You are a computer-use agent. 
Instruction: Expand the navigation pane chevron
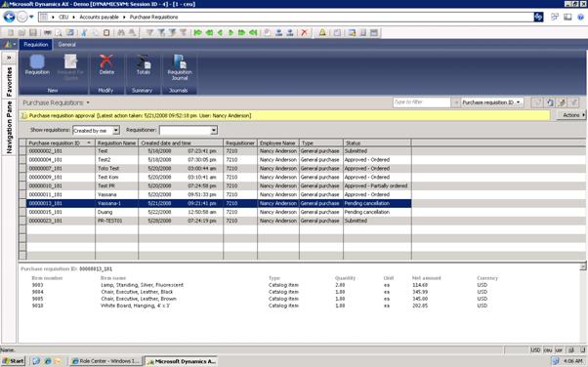pyautogui.click(x=9, y=58)
